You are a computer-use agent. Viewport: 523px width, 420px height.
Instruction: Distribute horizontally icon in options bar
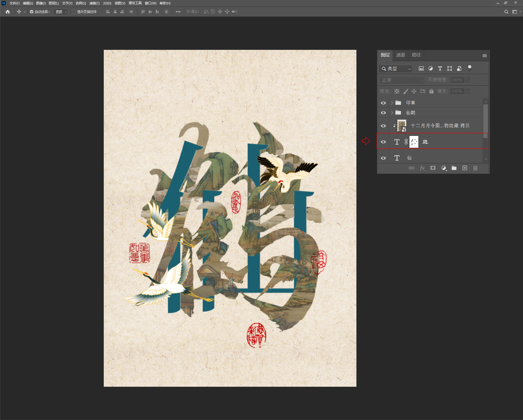coord(166,12)
